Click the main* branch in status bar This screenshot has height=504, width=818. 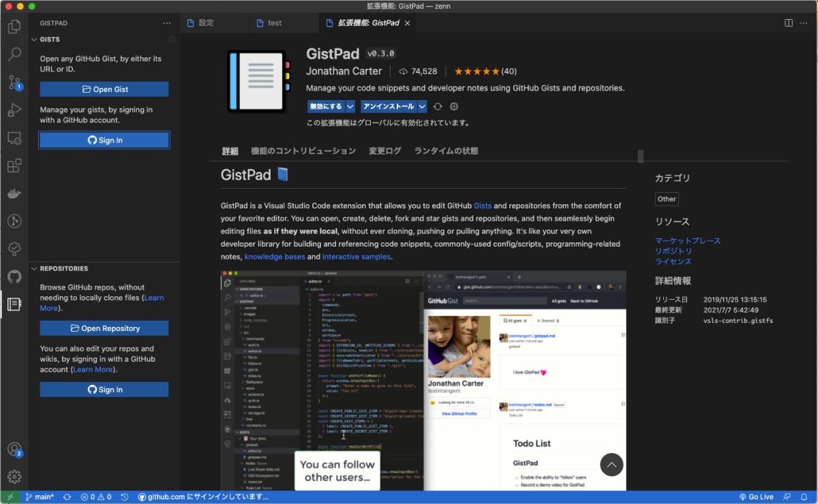point(40,497)
